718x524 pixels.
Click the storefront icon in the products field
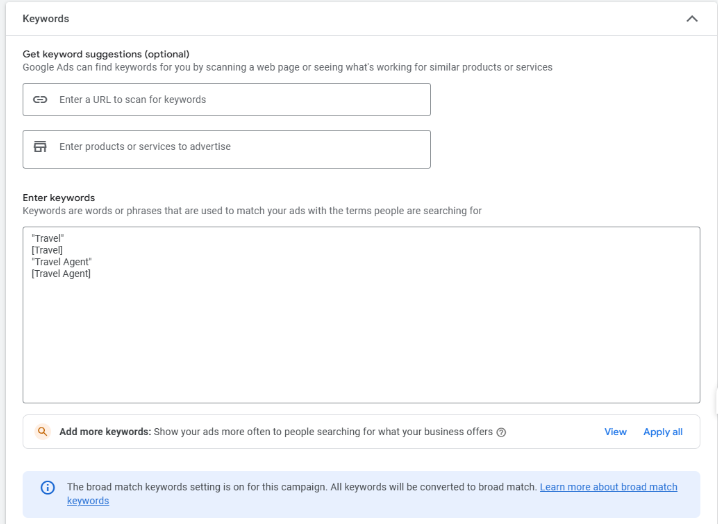[x=40, y=147]
